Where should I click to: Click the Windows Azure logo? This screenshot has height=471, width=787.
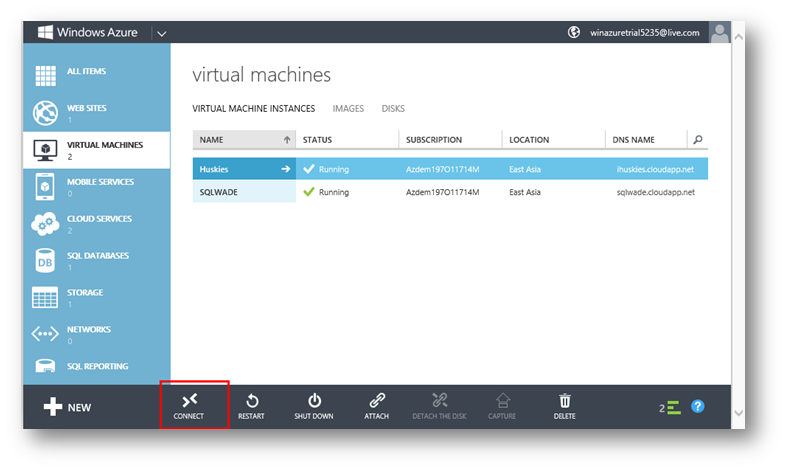pos(87,32)
